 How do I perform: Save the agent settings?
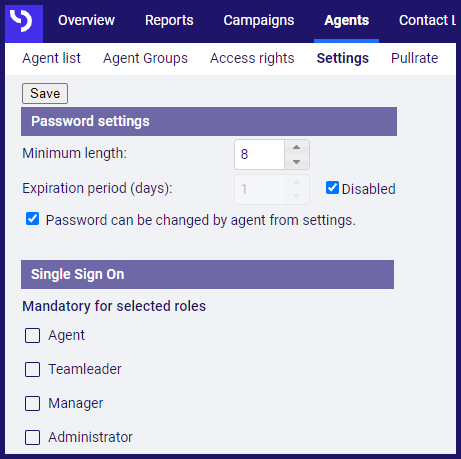[45, 93]
